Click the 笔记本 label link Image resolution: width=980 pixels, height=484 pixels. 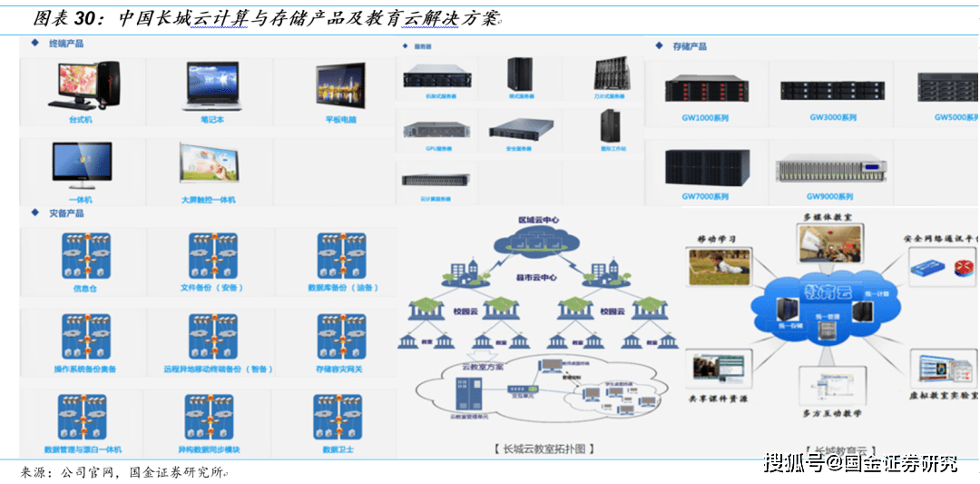pyautogui.click(x=211, y=120)
